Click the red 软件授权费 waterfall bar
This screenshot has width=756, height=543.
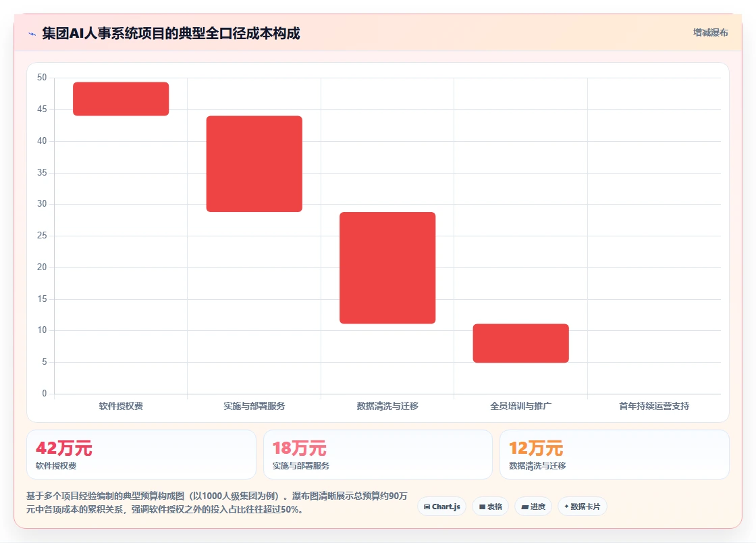(x=121, y=99)
